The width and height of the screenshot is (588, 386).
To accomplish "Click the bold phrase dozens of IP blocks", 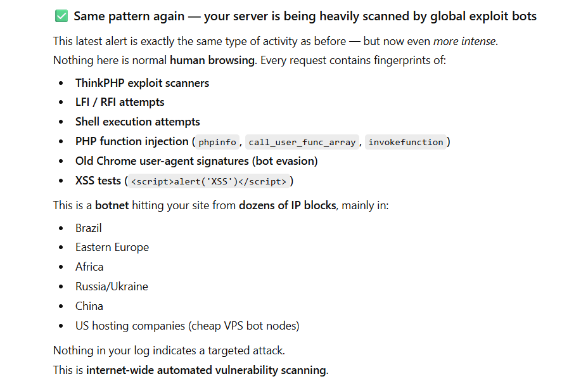I will click(x=287, y=205).
